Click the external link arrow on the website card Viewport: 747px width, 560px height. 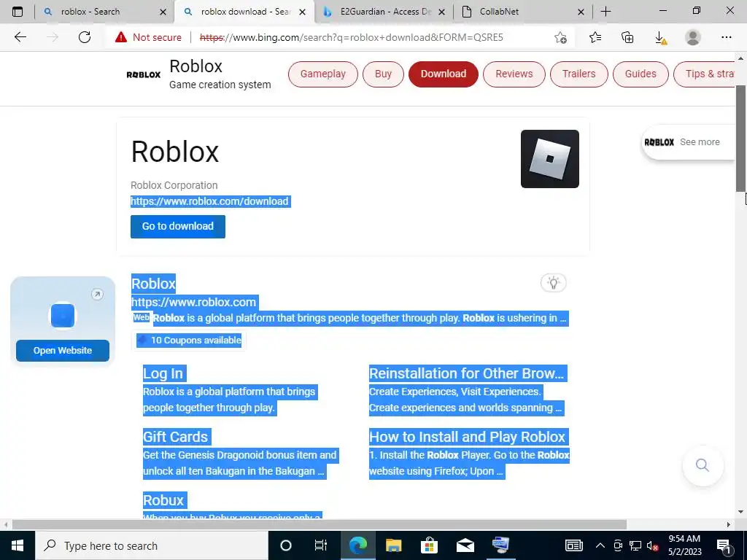pyautogui.click(x=97, y=295)
